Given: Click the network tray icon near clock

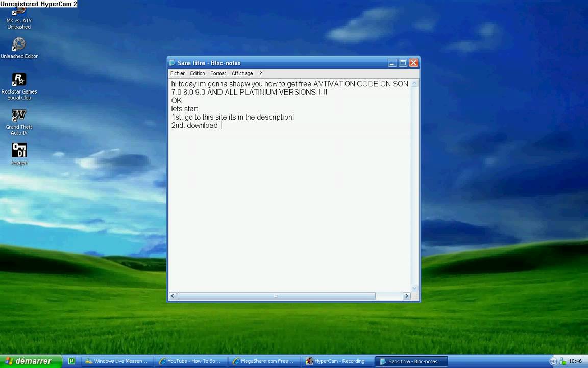Looking at the screenshot, I should (562, 361).
